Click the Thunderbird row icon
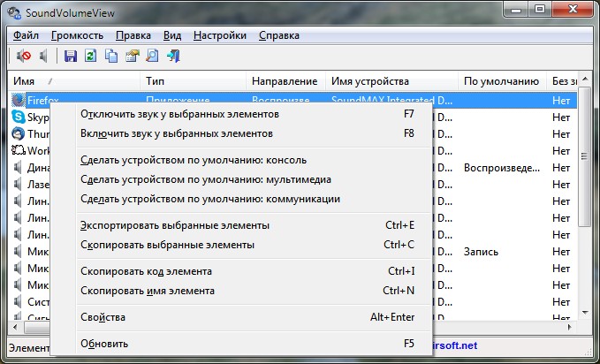The height and width of the screenshot is (364, 600). (x=18, y=133)
